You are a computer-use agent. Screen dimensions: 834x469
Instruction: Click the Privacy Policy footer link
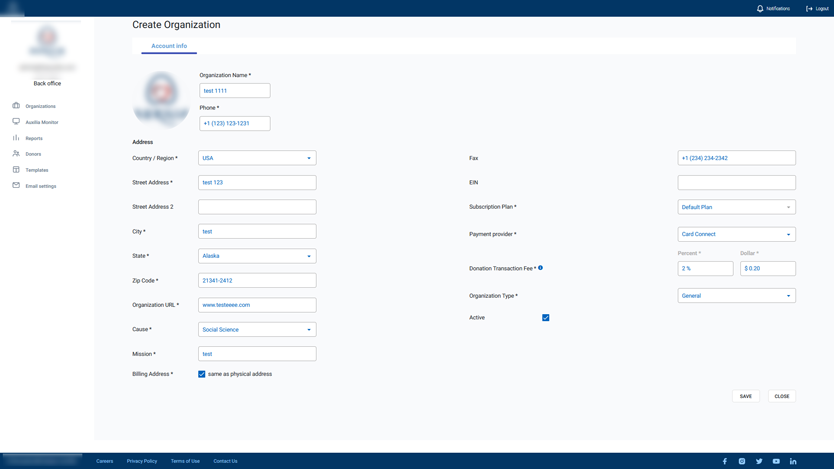[142, 461]
